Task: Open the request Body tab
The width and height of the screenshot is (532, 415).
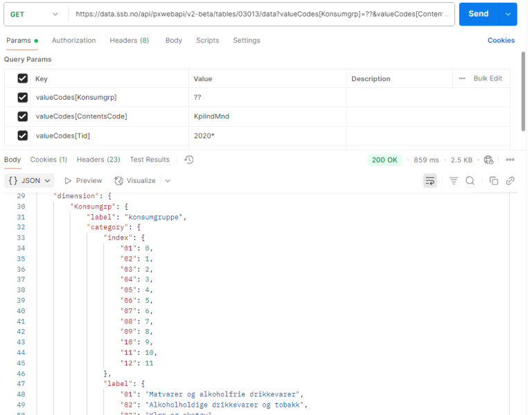Action: [174, 40]
